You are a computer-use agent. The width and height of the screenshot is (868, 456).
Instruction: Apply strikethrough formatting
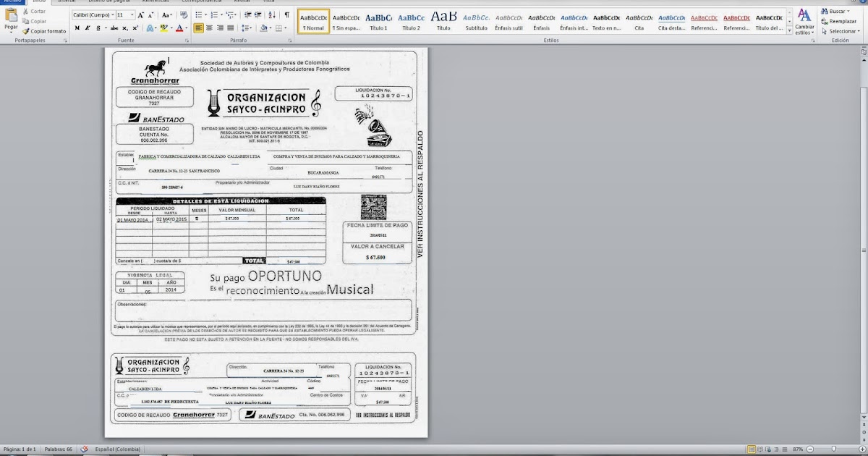[114, 28]
